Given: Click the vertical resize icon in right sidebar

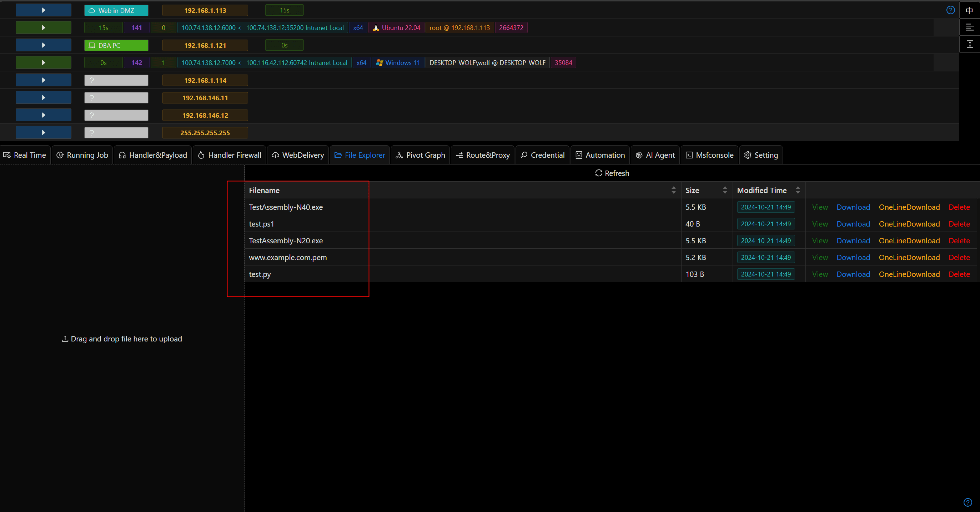Looking at the screenshot, I should [969, 45].
